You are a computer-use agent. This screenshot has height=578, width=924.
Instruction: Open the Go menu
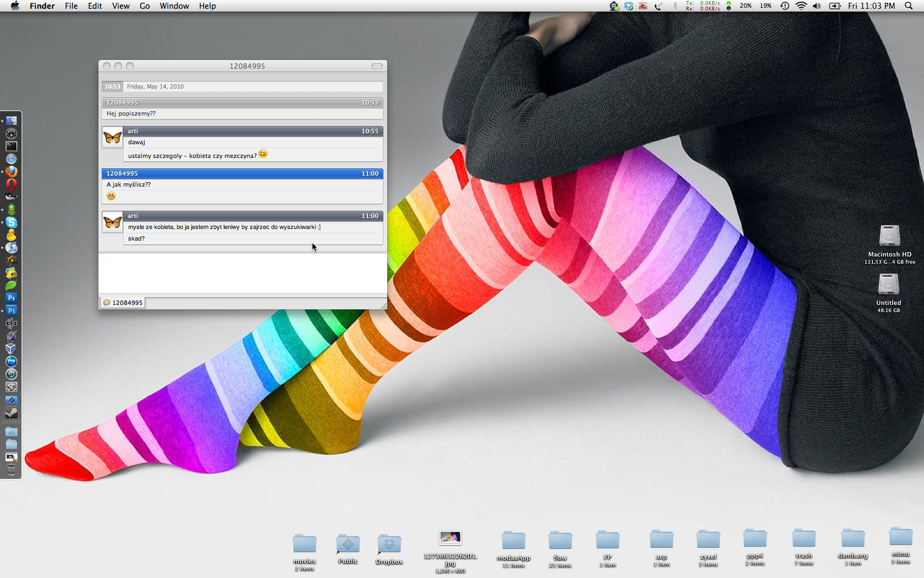(145, 6)
